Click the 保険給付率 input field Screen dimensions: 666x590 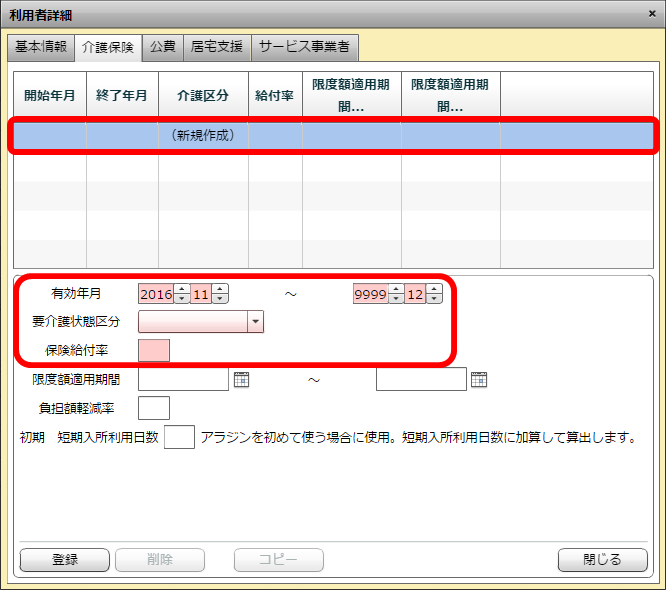(x=154, y=350)
